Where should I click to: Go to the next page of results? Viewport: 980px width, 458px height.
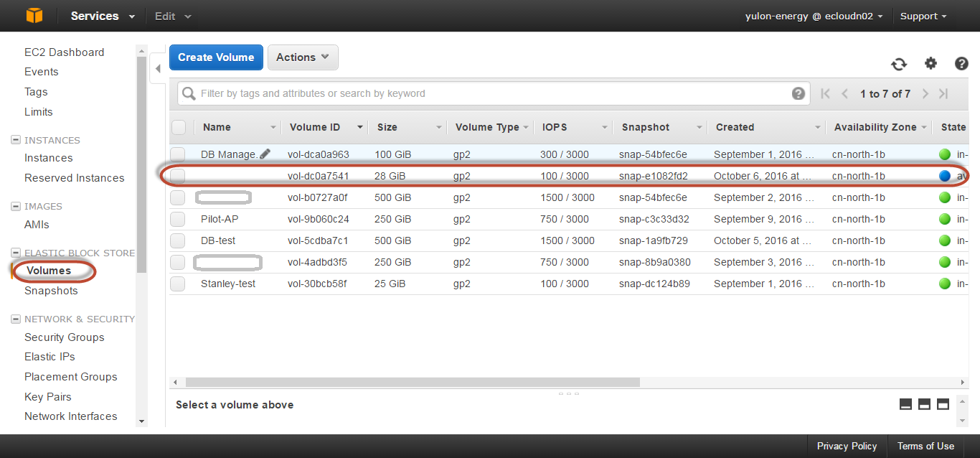[925, 93]
